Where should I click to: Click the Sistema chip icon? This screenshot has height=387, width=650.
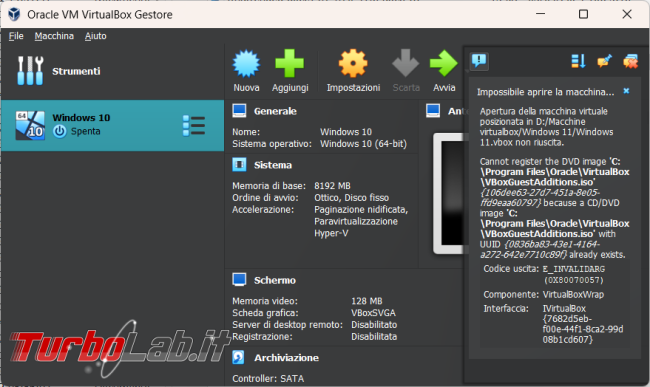click(239, 164)
